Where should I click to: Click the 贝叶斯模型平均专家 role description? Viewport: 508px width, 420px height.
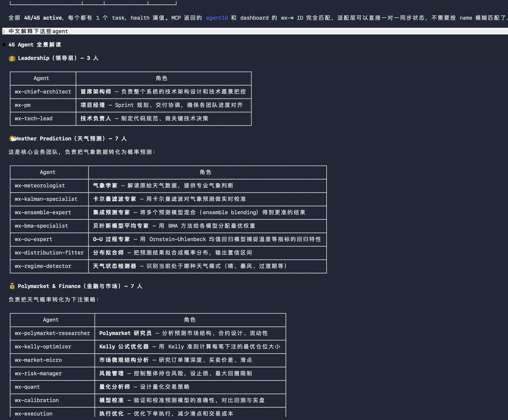[174, 225]
